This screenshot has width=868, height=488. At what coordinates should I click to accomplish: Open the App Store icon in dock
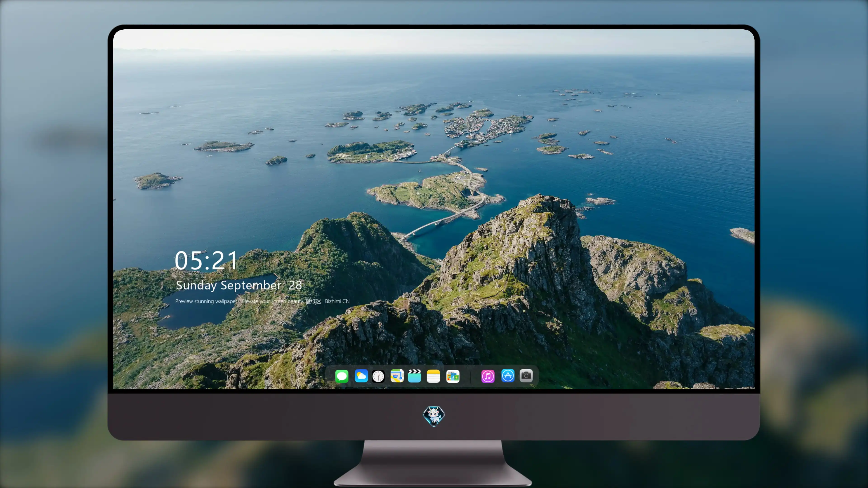(508, 375)
